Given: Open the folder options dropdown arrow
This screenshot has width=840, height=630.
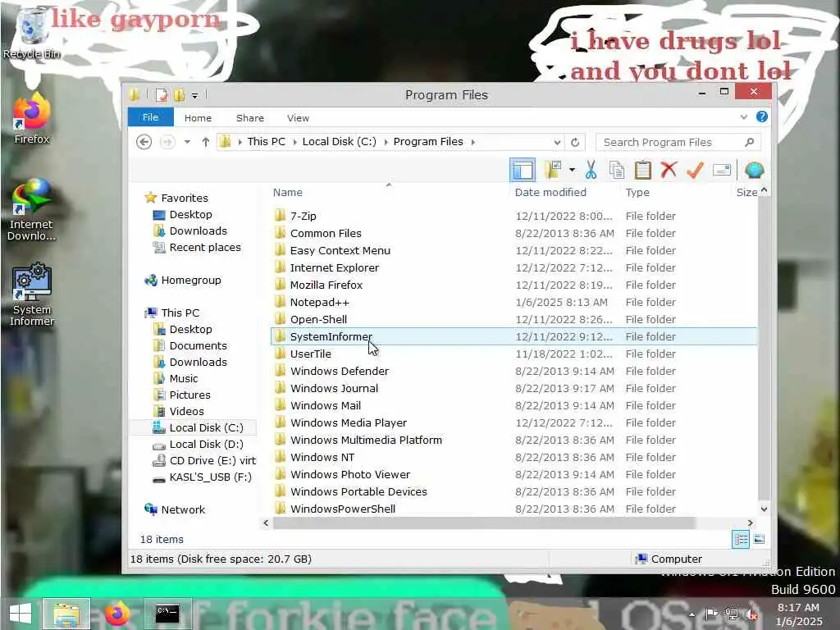Looking at the screenshot, I should click(572, 171).
